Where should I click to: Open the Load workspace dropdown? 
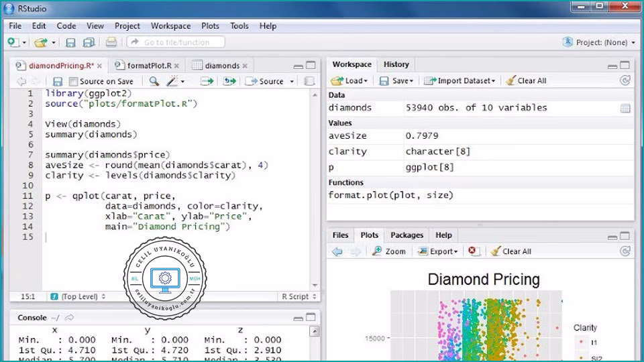(350, 81)
